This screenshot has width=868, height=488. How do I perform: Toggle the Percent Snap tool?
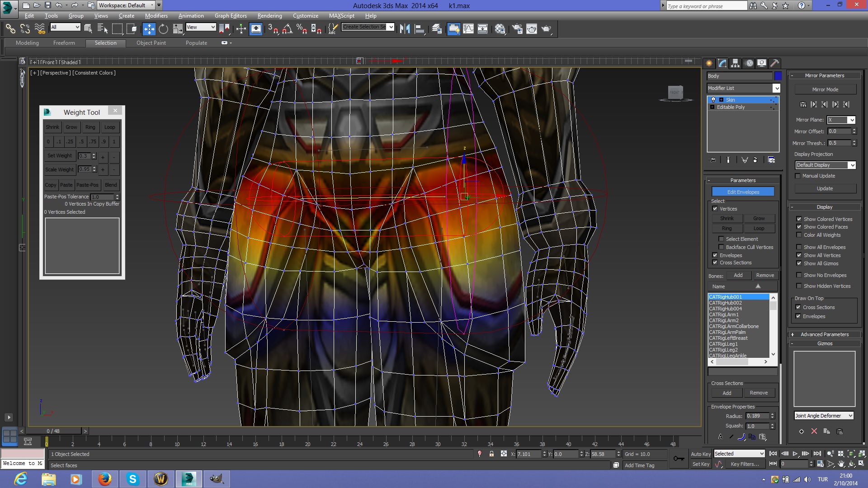302,29
